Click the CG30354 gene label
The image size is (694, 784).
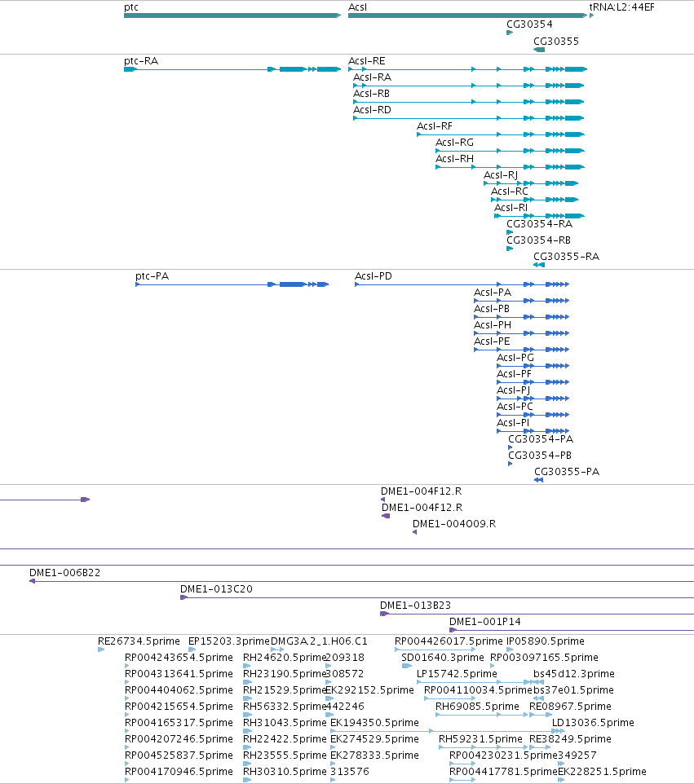[529, 24]
